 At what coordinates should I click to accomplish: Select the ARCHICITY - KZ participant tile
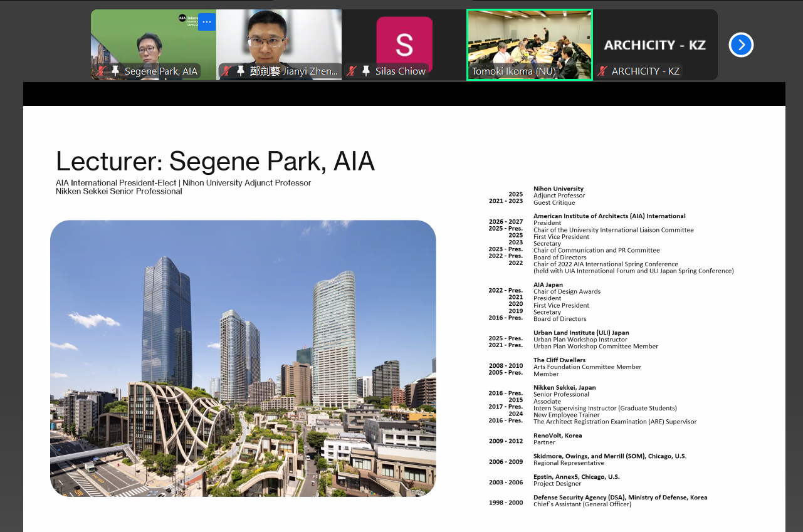pyautogui.click(x=655, y=44)
